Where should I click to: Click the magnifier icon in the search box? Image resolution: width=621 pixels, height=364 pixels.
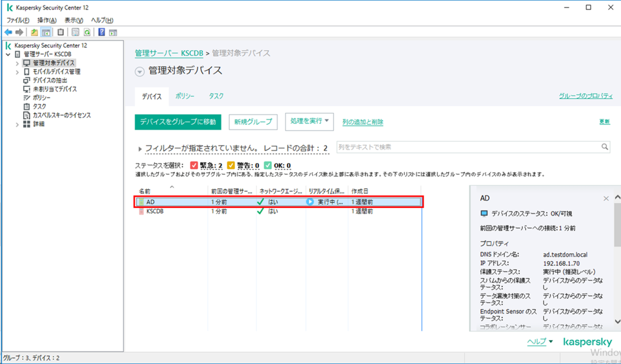[604, 147]
